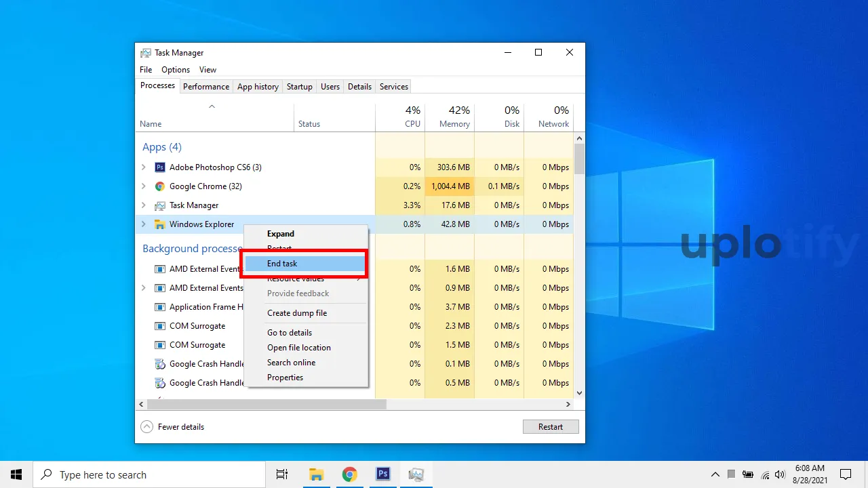The image size is (868, 488).
Task: Open Photoshop from the taskbar
Action: click(x=382, y=474)
